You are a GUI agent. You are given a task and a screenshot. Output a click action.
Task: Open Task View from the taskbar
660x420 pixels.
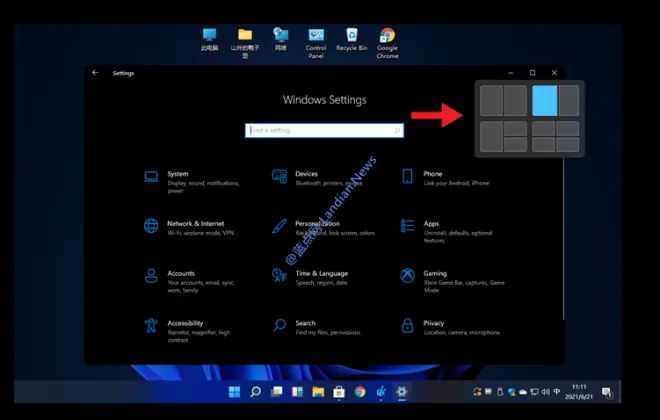coord(277,392)
